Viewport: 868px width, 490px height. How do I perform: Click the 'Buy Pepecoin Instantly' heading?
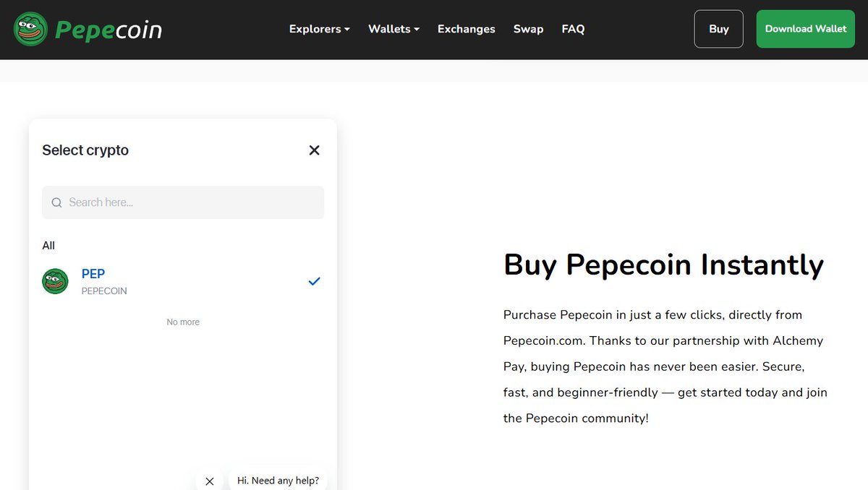tap(663, 265)
